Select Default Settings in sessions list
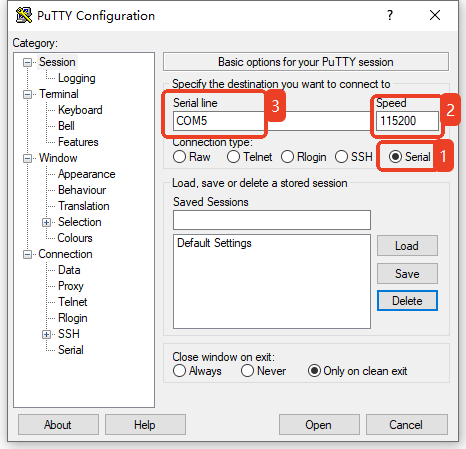The height and width of the screenshot is (449, 466). [x=214, y=243]
